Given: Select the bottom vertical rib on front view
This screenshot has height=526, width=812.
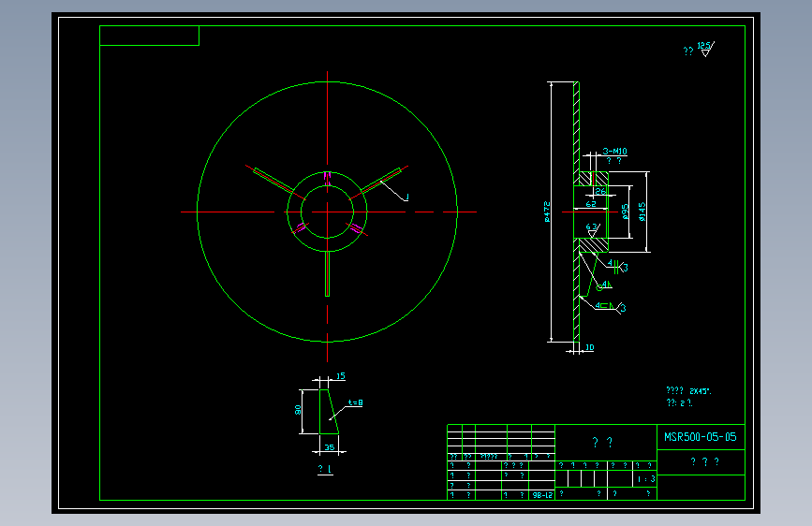Looking at the screenshot, I should (327, 274).
